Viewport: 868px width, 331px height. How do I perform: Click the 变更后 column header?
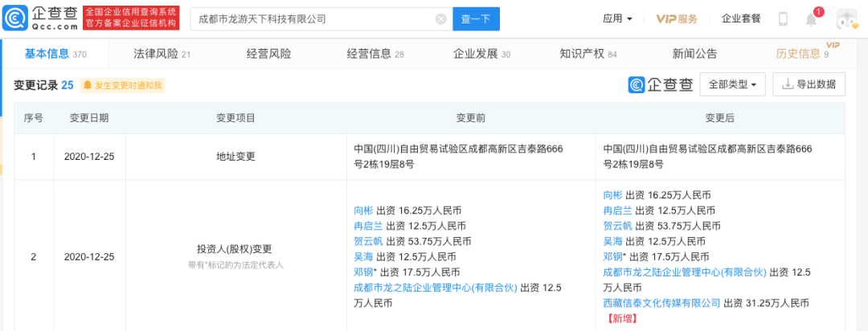point(719,118)
